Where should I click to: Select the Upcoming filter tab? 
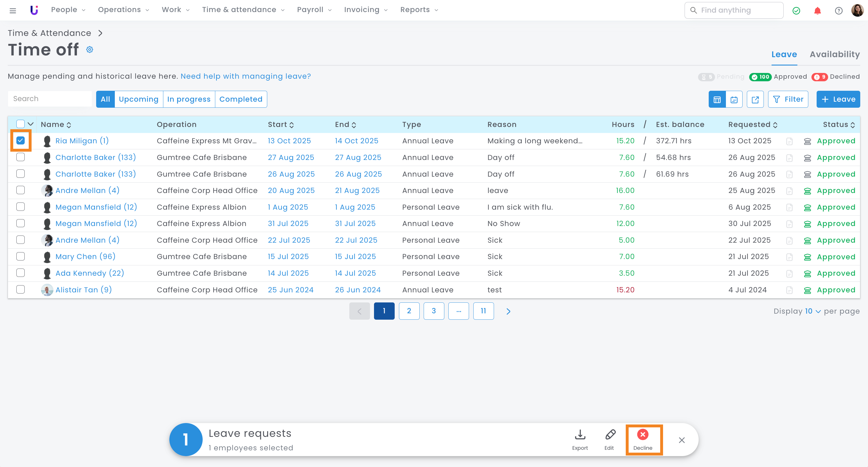[x=138, y=99]
